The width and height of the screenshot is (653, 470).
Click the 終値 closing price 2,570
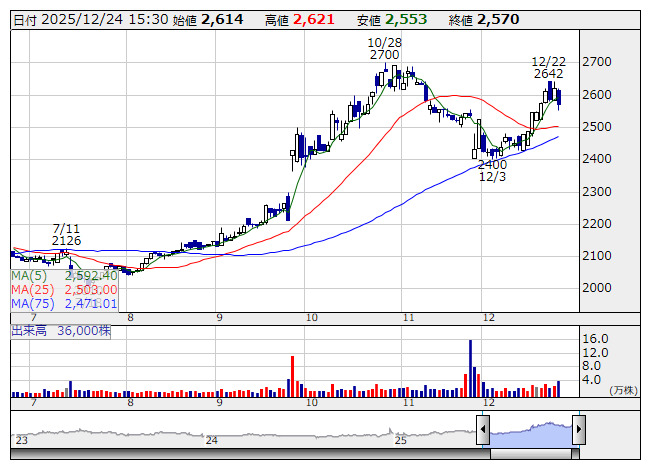click(x=498, y=20)
